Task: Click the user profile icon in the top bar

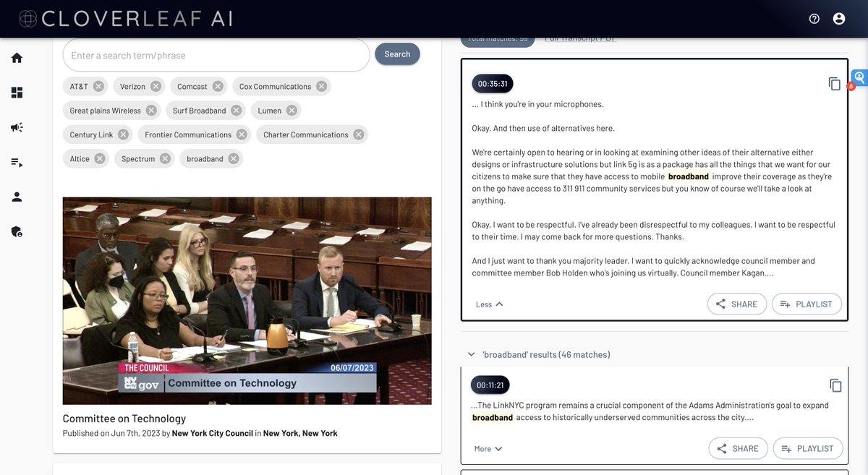Action: pos(839,18)
